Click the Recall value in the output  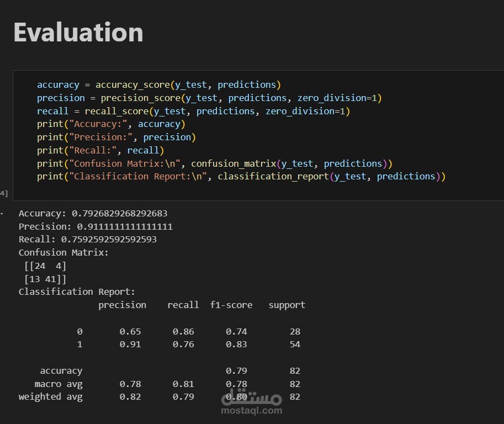click(109, 239)
